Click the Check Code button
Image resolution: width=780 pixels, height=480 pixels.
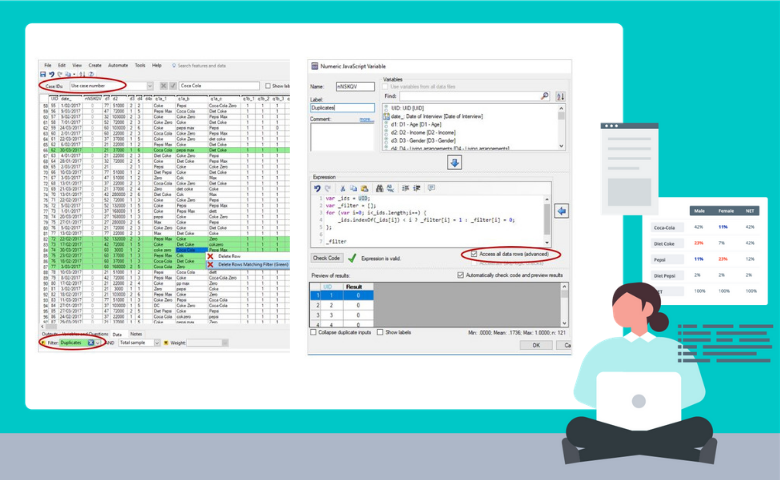(x=326, y=257)
